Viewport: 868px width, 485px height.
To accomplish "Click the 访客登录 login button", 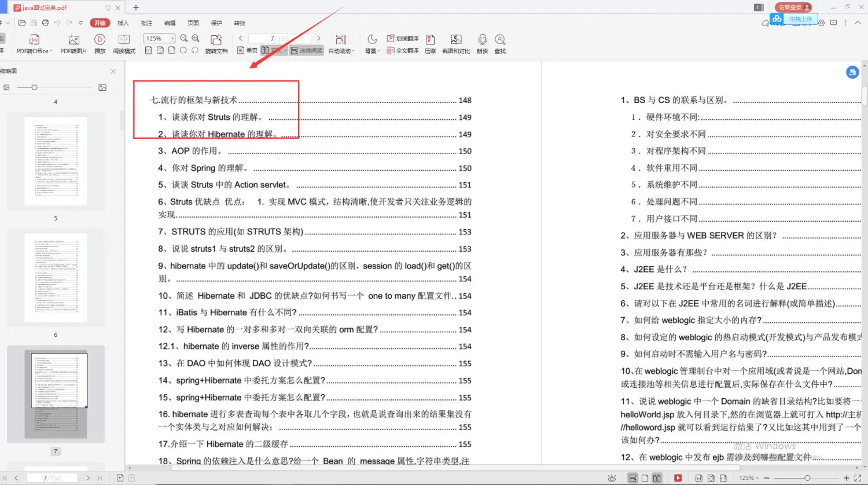I will (x=792, y=7).
